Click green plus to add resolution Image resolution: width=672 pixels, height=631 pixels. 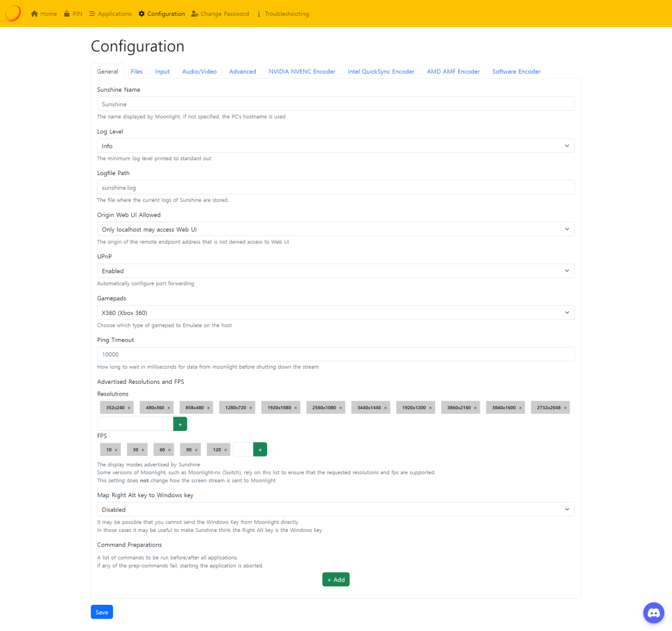pos(180,424)
